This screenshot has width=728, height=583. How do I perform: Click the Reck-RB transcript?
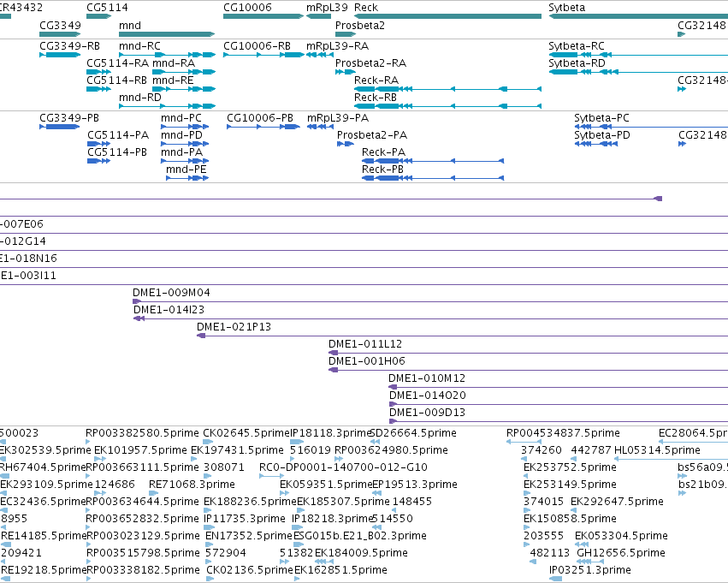tap(447, 106)
